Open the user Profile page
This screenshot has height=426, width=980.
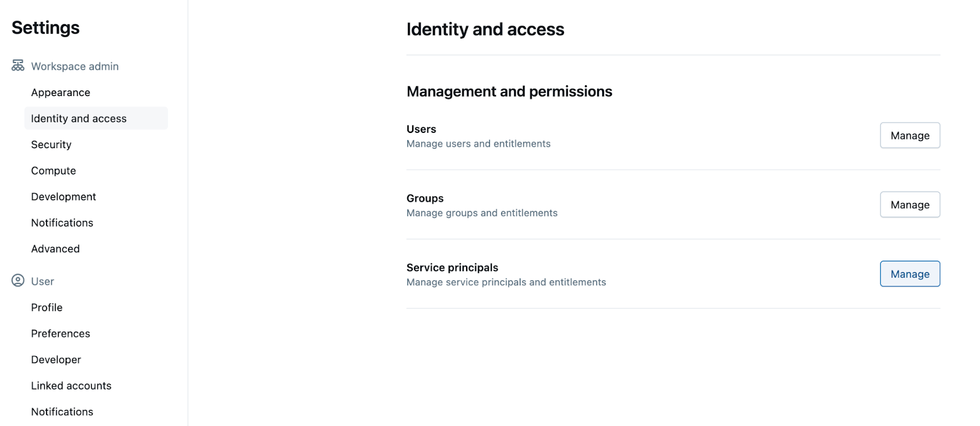[x=47, y=307]
